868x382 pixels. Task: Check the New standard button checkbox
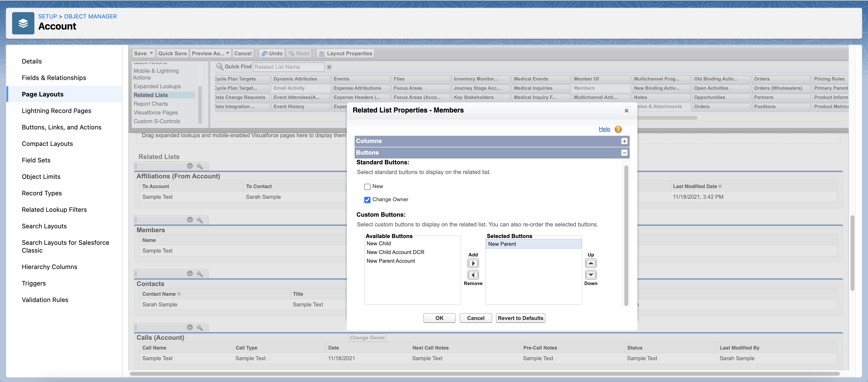[x=367, y=187]
